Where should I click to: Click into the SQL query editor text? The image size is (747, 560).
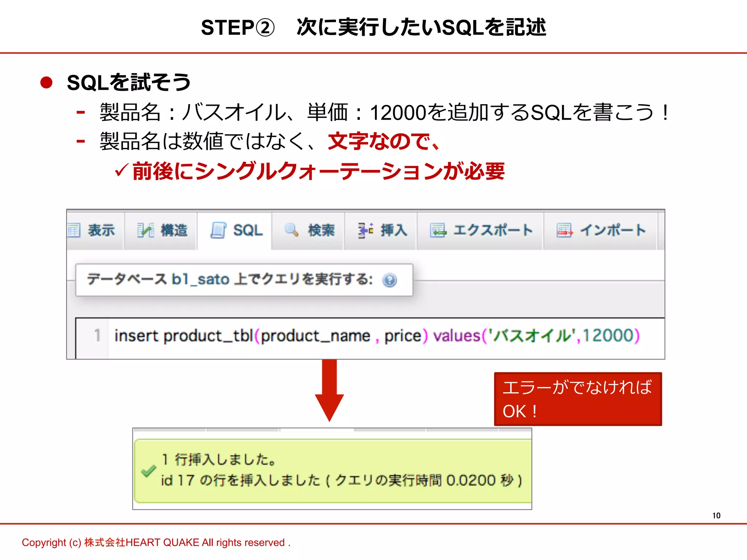[x=377, y=335]
